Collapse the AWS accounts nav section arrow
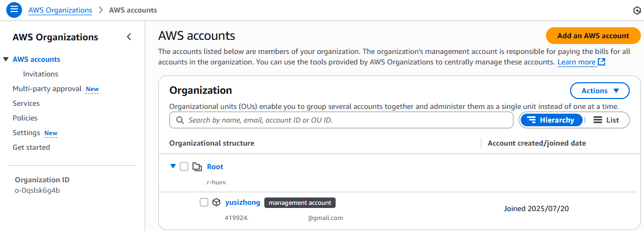 pos(5,59)
